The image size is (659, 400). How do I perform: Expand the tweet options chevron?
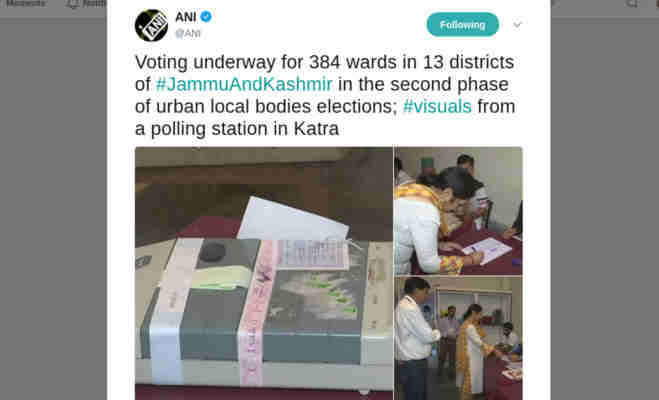pos(517,25)
